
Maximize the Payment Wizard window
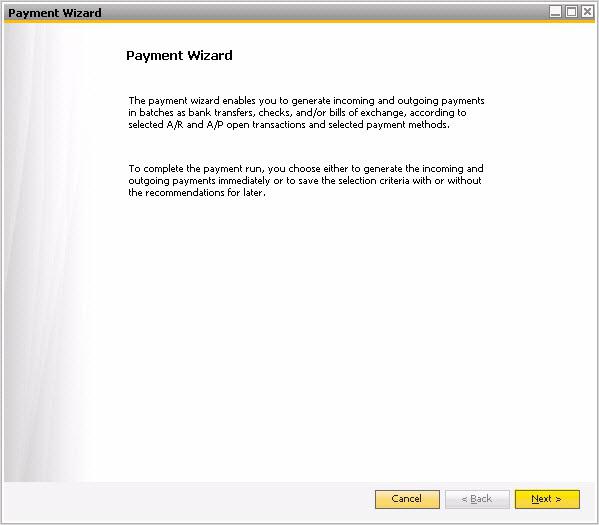tap(571, 12)
